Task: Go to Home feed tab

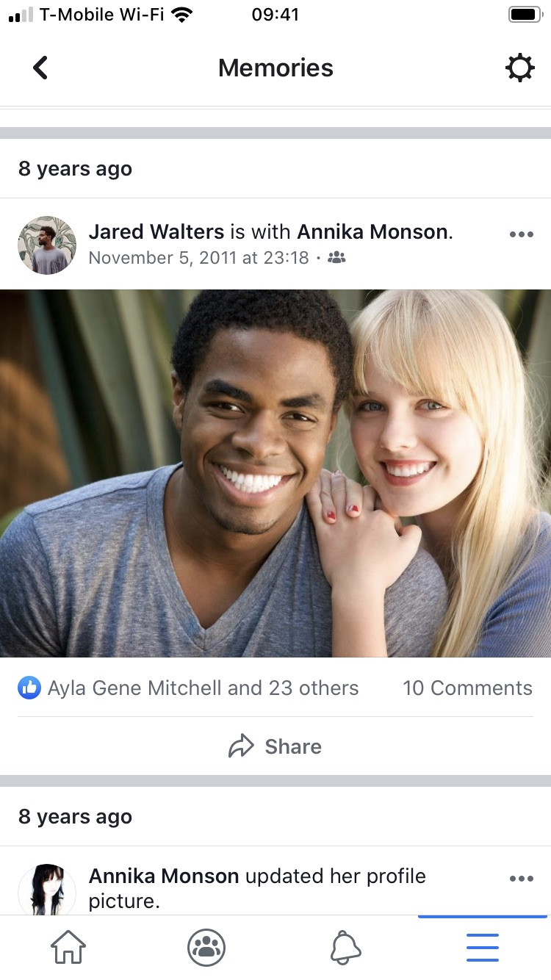Action: [68, 947]
